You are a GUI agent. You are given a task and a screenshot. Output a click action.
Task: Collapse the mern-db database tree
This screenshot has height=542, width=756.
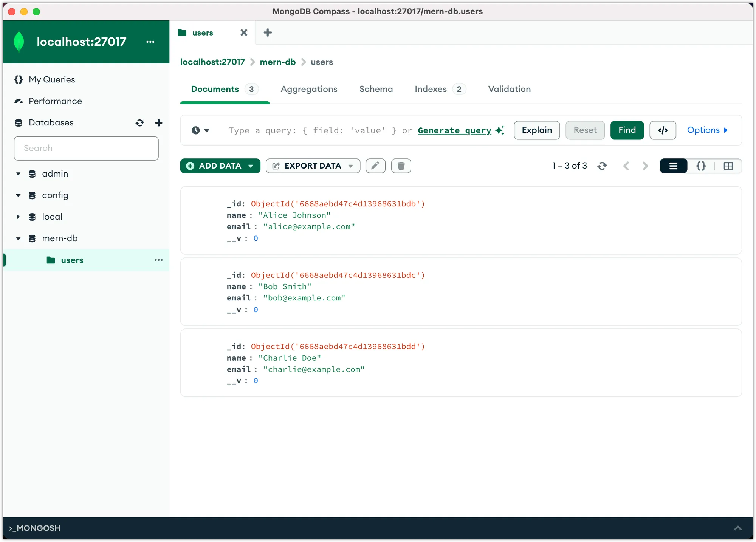[x=18, y=238]
